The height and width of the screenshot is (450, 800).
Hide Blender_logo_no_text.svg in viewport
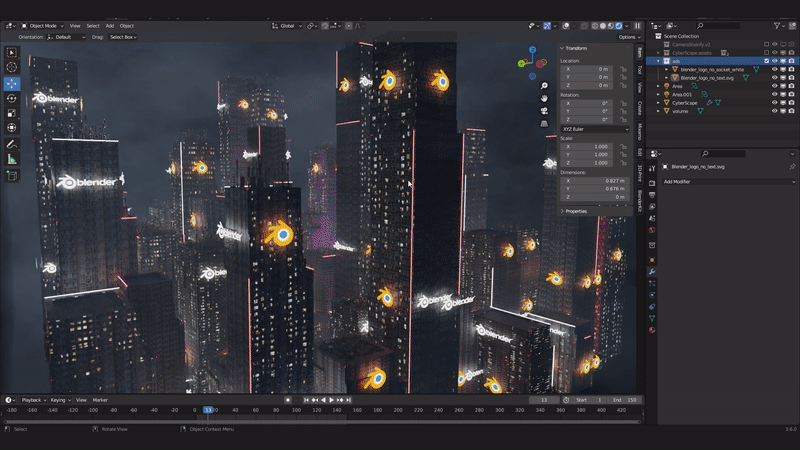click(x=774, y=78)
